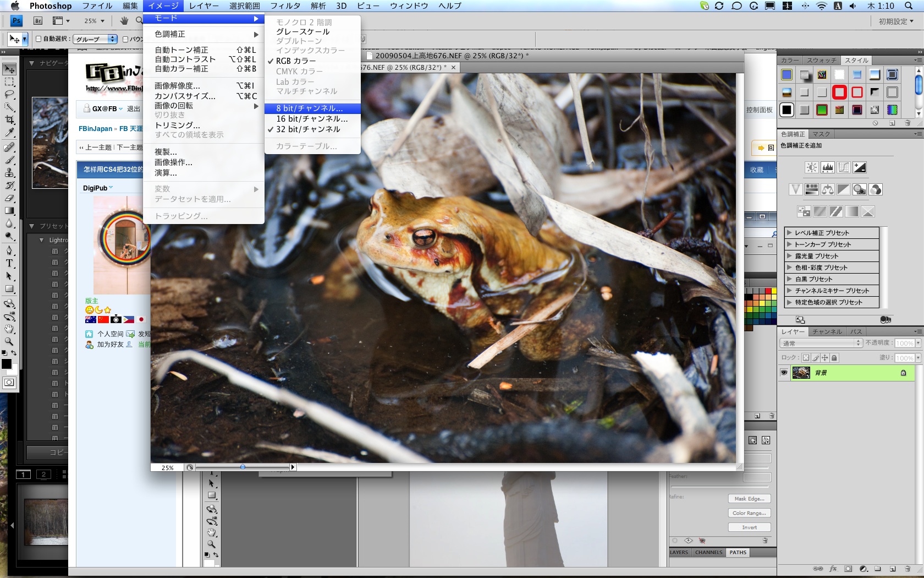924x578 pixels.
Task: Open the layer style fx menu
Action: [833, 569]
